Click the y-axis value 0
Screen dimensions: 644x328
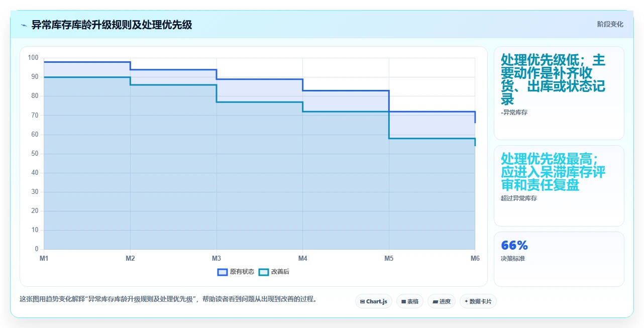pos(37,249)
